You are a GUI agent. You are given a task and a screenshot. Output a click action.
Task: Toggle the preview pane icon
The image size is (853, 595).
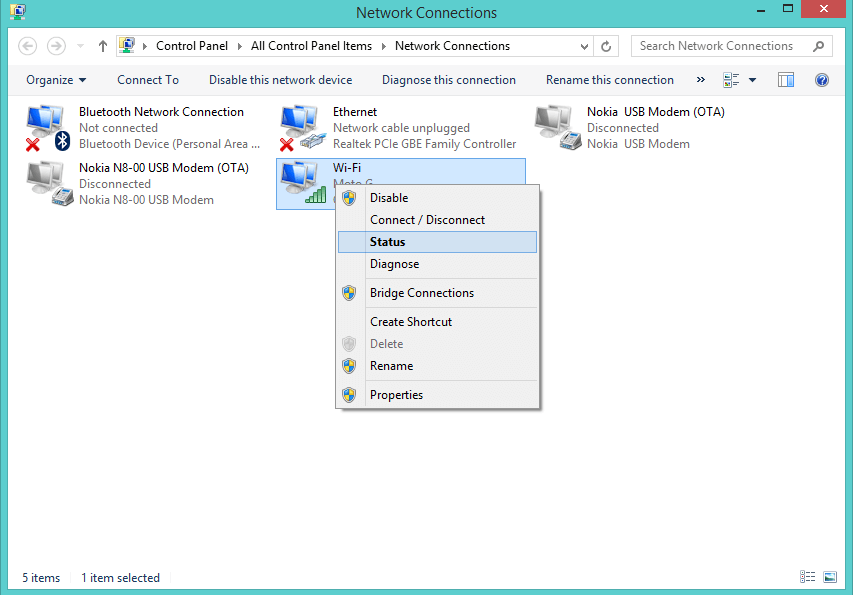point(786,79)
